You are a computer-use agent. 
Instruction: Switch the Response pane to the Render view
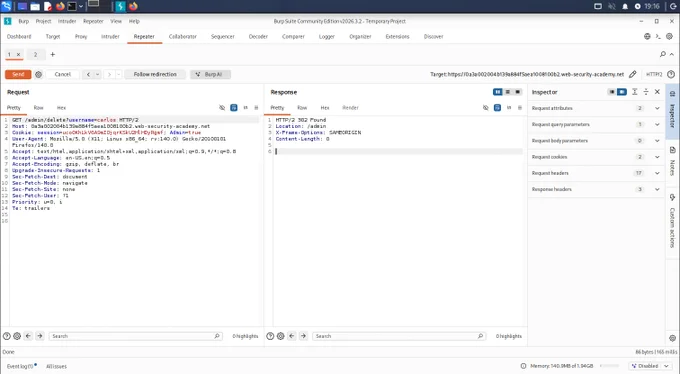pyautogui.click(x=350, y=108)
